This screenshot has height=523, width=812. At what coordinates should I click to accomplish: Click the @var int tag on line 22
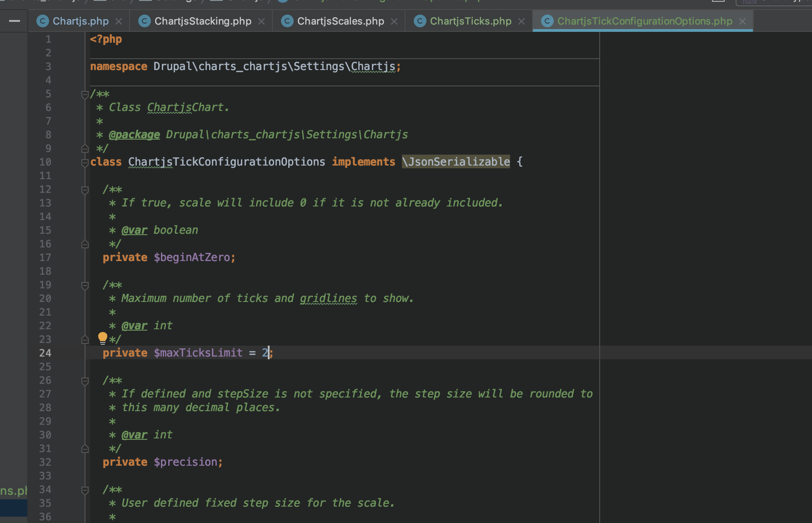tap(147, 325)
